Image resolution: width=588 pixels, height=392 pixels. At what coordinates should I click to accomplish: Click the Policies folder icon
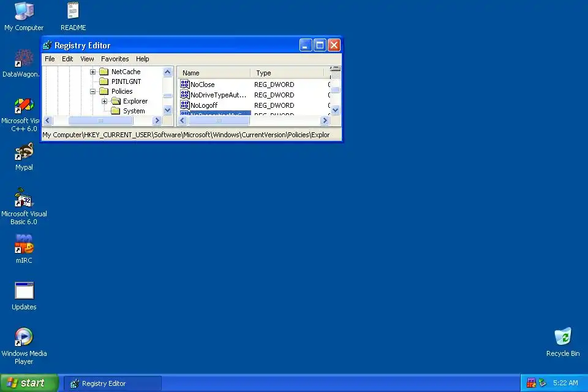[x=104, y=91]
